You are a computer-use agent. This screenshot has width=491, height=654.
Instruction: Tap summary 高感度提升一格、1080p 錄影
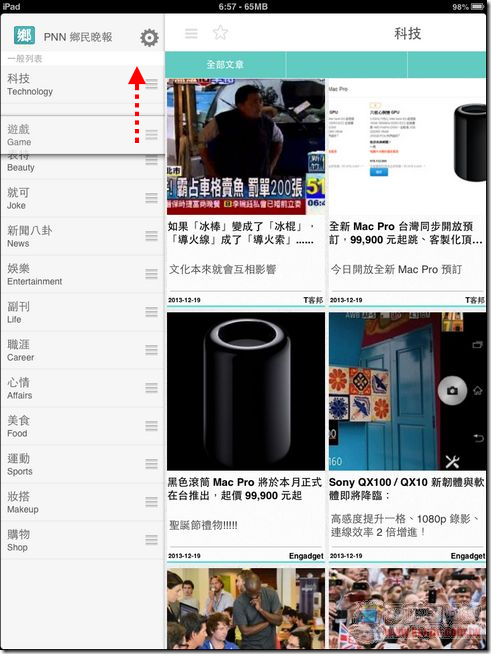click(405, 526)
